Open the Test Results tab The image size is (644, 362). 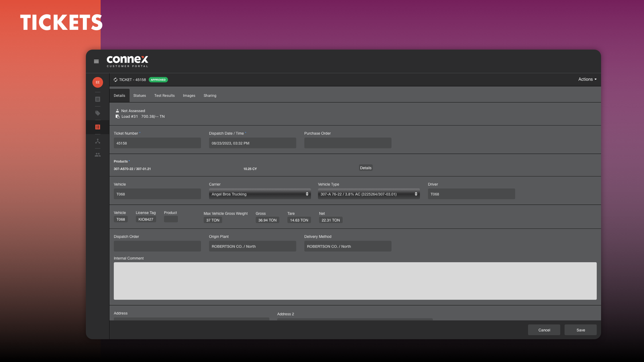tap(164, 96)
